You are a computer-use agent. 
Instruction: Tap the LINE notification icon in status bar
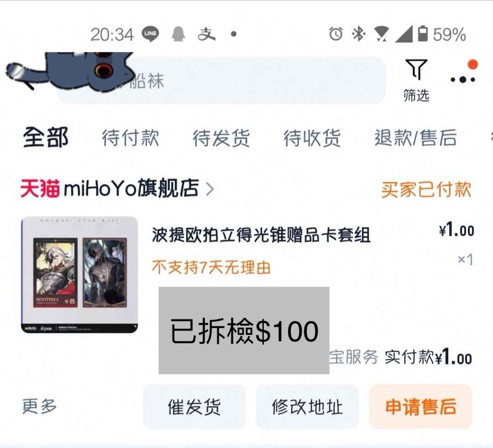point(150,34)
